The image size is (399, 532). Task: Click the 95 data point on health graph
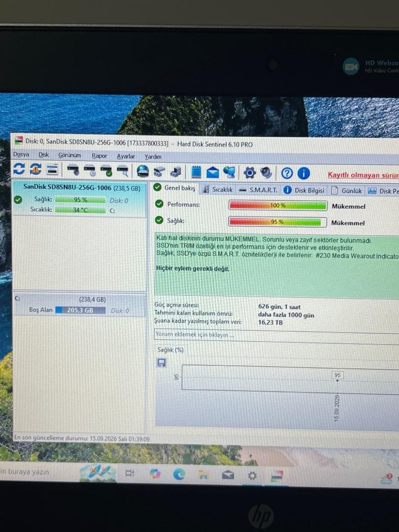(x=337, y=380)
